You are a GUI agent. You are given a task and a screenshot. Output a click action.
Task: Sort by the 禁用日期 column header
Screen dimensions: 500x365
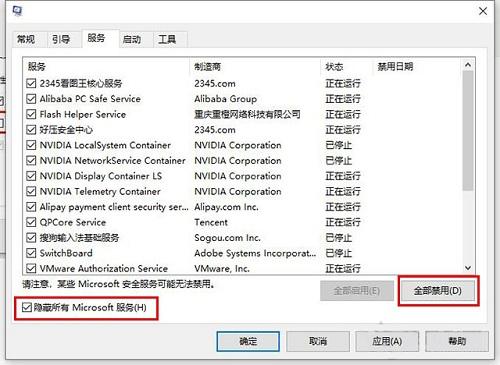click(417, 67)
